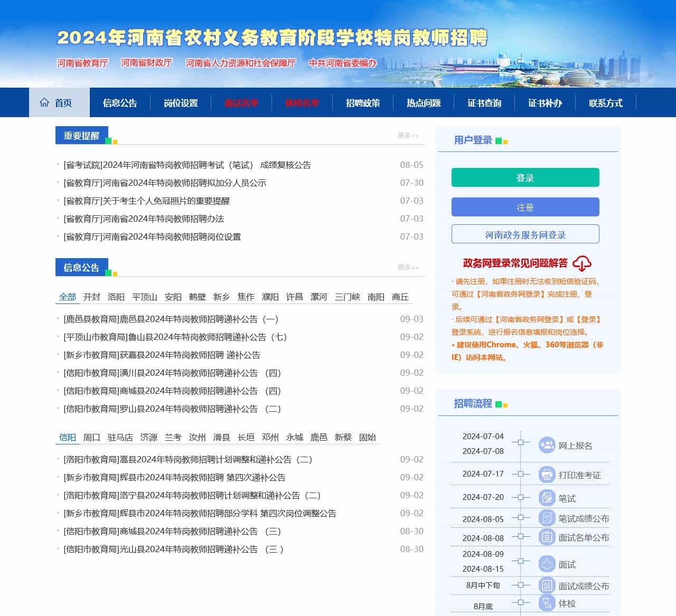Viewport: 676px width, 616px height.
Task: Open 更多>> link of 重要提醒 section
Action: tap(408, 135)
